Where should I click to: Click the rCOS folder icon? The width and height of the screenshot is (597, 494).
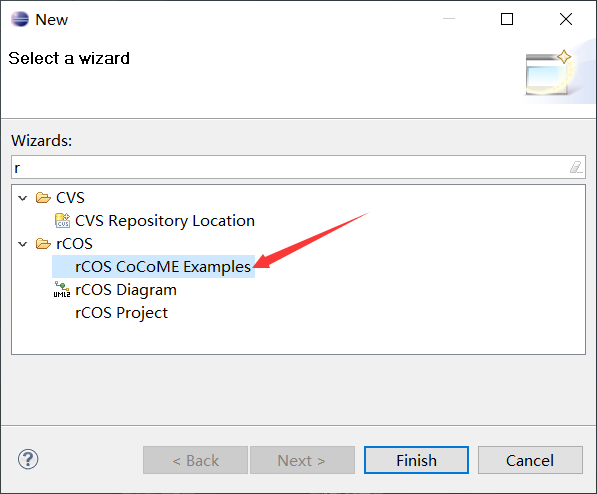[x=43, y=244]
